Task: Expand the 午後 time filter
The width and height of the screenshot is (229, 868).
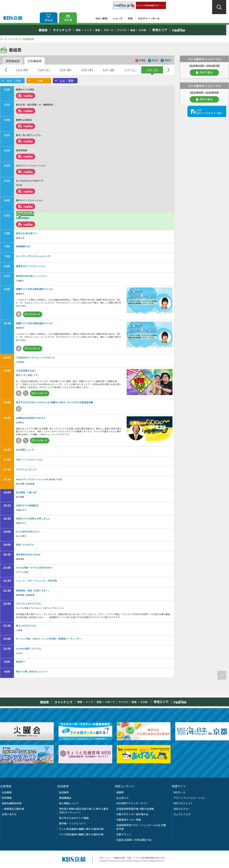Action: point(39,81)
